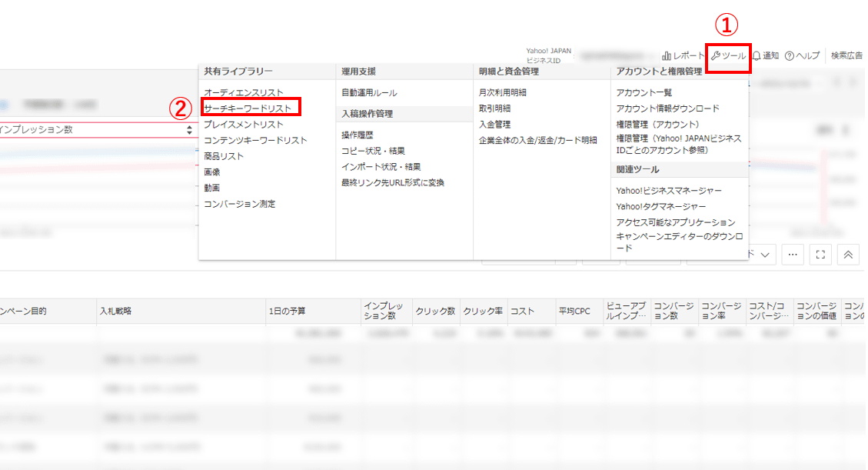Select サーチキーワードリスト from the menu
Screen dimensions: 868x470
[x=248, y=108]
